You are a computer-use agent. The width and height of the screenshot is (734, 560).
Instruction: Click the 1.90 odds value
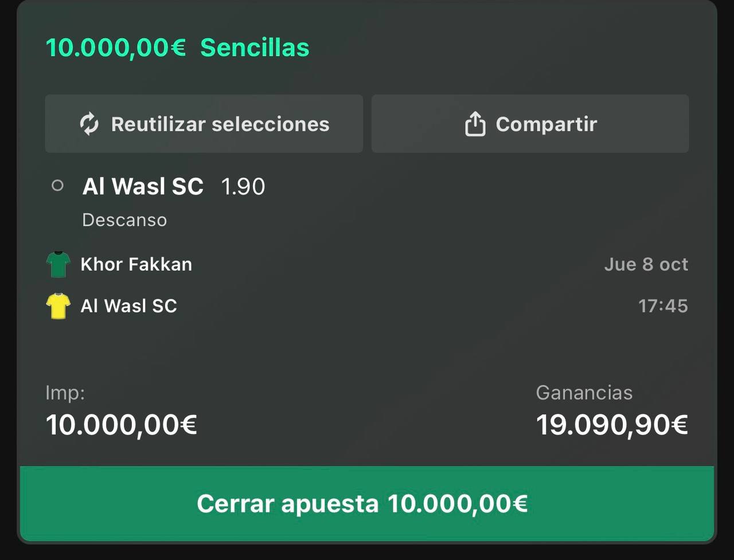[x=243, y=186]
